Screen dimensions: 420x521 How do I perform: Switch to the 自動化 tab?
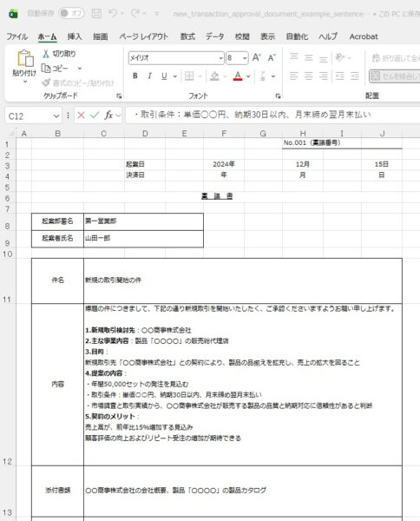(x=297, y=36)
